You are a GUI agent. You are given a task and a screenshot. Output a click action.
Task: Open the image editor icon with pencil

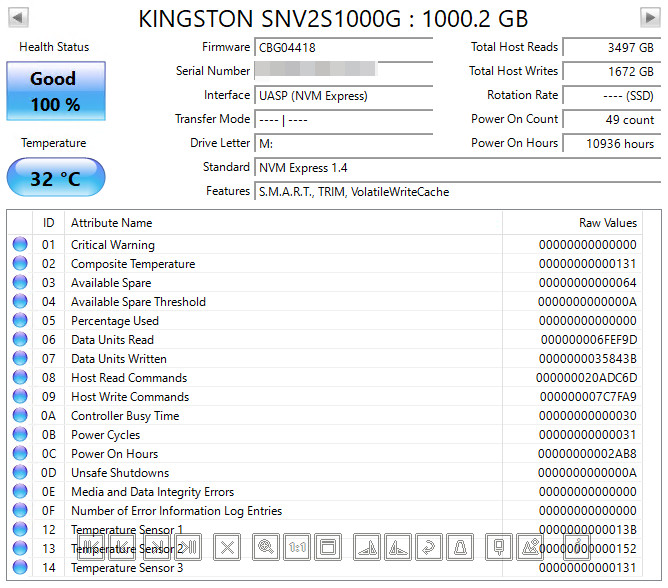click(530, 547)
